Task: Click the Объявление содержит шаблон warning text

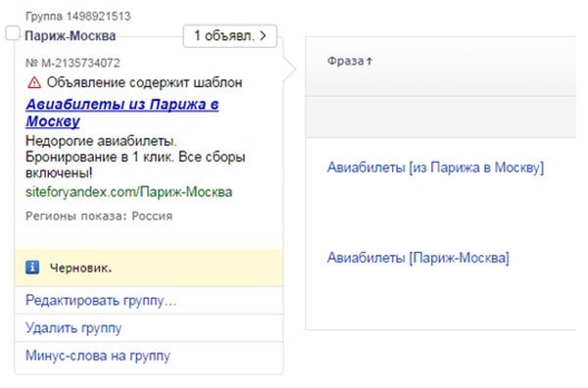Action: click(144, 82)
